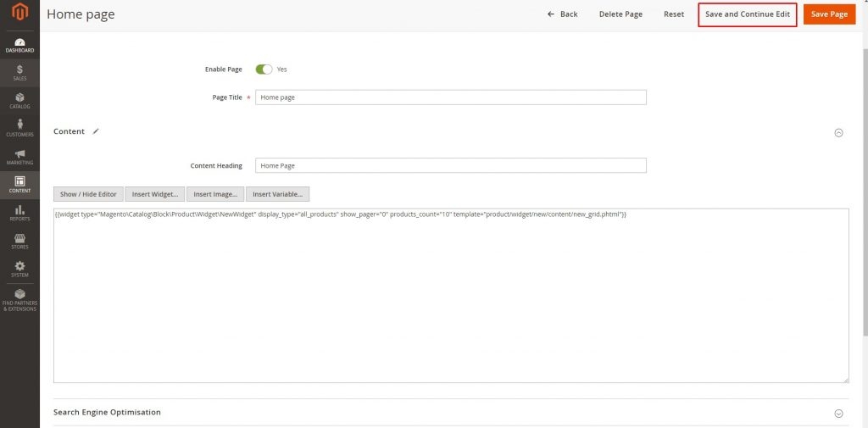
Task: Expand the Search Engine Optimisation section
Action: (838, 414)
